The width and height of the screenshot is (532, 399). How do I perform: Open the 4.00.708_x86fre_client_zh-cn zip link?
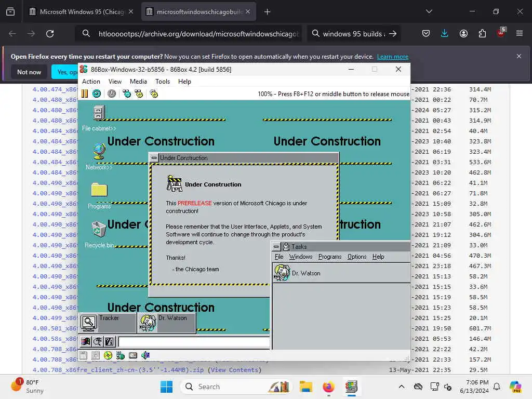118,370
